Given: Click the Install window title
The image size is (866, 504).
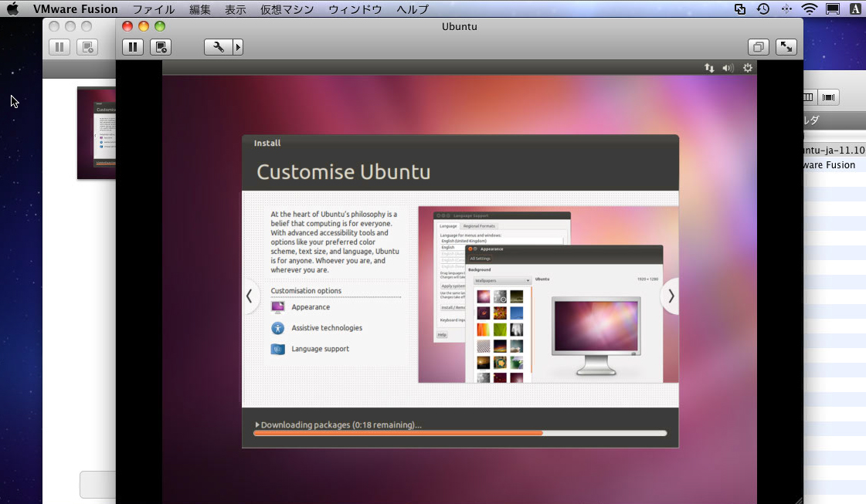Looking at the screenshot, I should pos(267,143).
